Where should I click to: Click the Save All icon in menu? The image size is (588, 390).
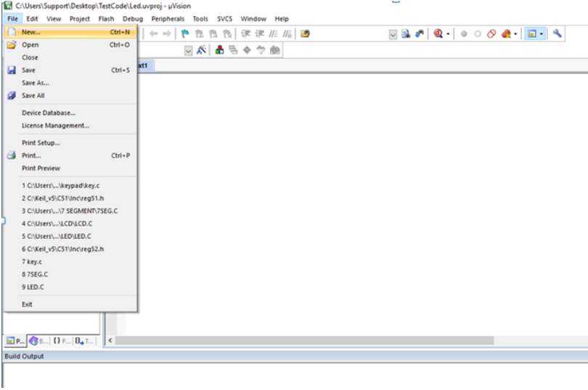(x=12, y=96)
